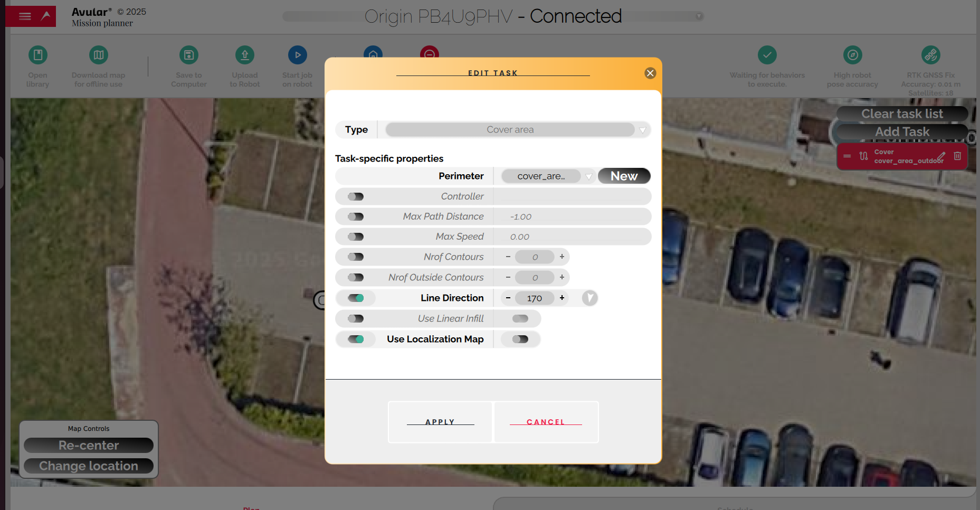This screenshot has height=510, width=980.
Task: Click the APPLY button
Action: point(440,422)
